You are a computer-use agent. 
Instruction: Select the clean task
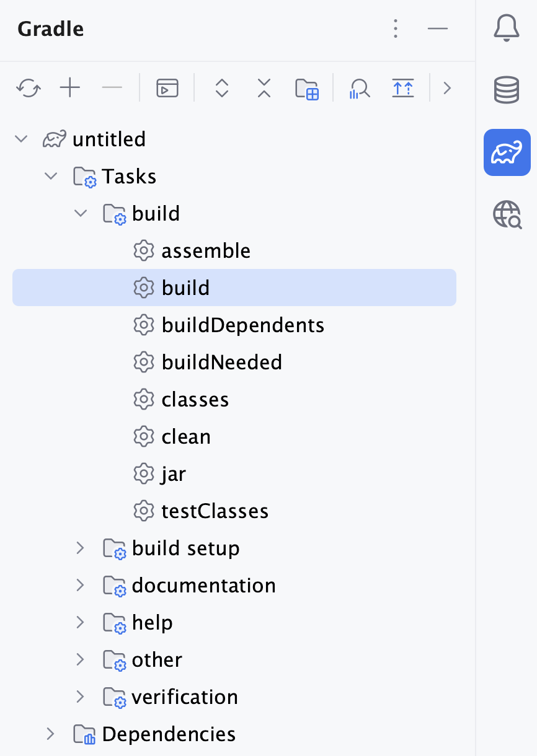pos(186,436)
